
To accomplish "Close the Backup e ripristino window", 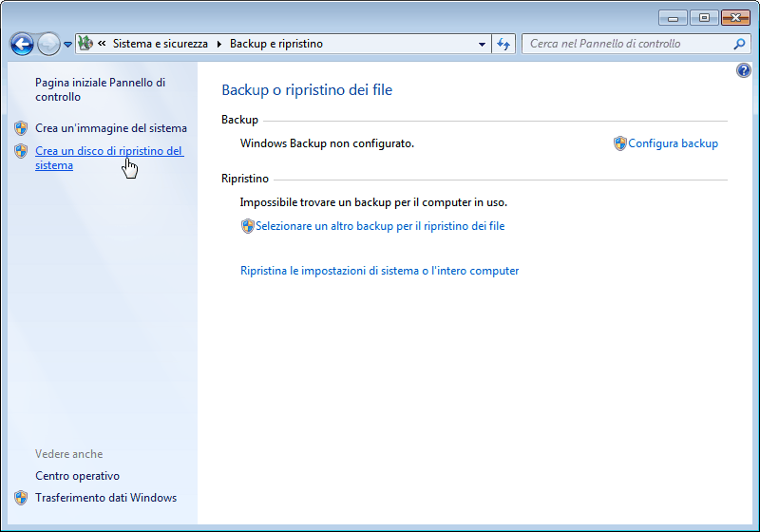I will coord(735,18).
